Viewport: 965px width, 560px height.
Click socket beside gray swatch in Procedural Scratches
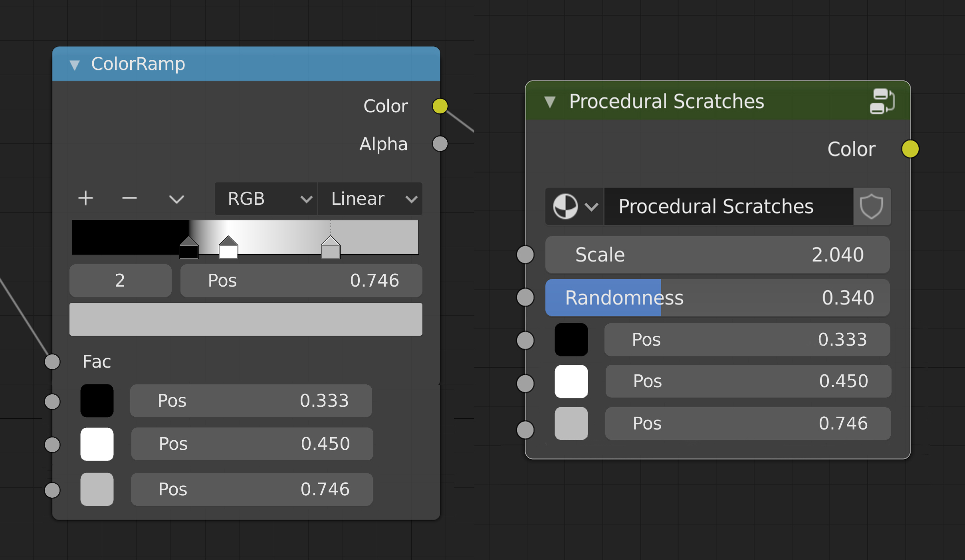tap(525, 430)
